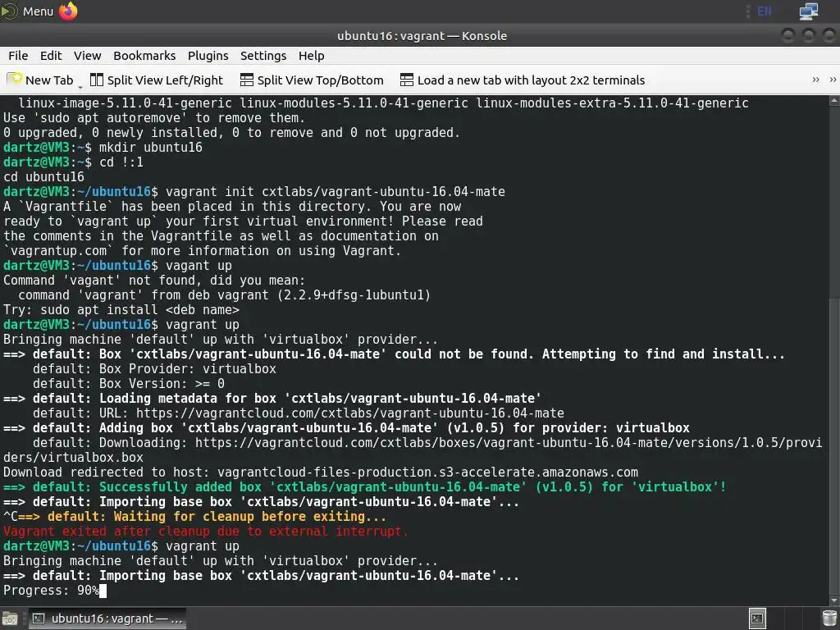This screenshot has height=630, width=840.
Task: Click the 'Try: sudo apt install <deb name>' line
Action: click(x=121, y=309)
